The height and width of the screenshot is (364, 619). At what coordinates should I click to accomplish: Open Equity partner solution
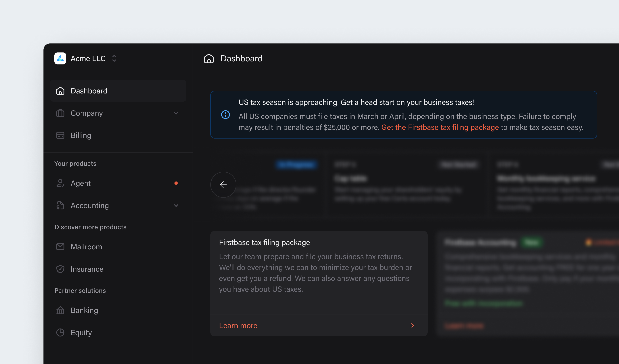[118, 332]
